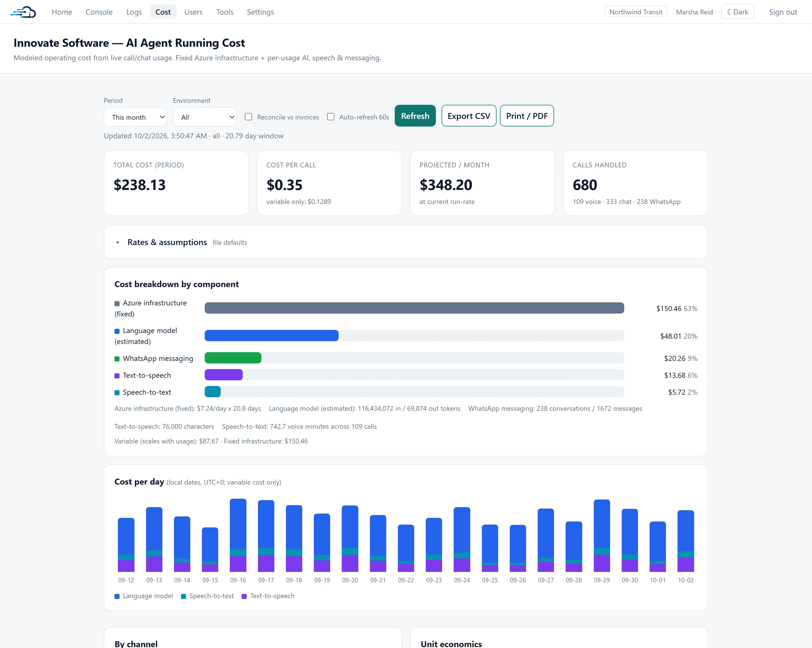Sign out of the account

point(783,12)
